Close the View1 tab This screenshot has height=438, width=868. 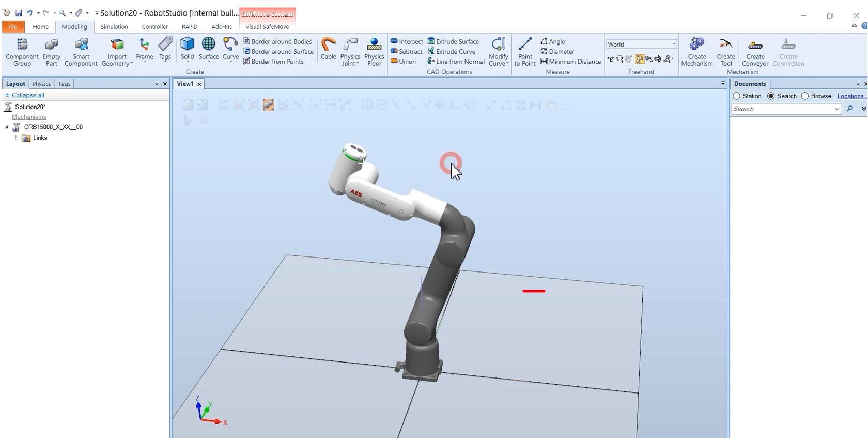[x=199, y=84]
